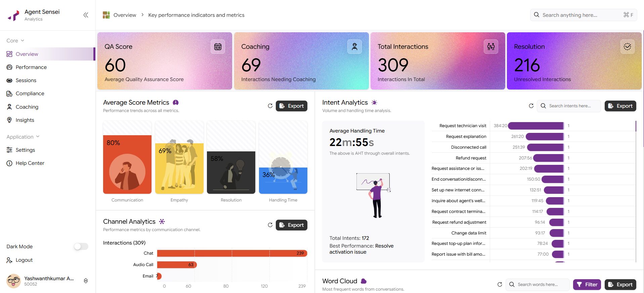
Task: Open the user profile switcher arrows
Action: click(86, 281)
